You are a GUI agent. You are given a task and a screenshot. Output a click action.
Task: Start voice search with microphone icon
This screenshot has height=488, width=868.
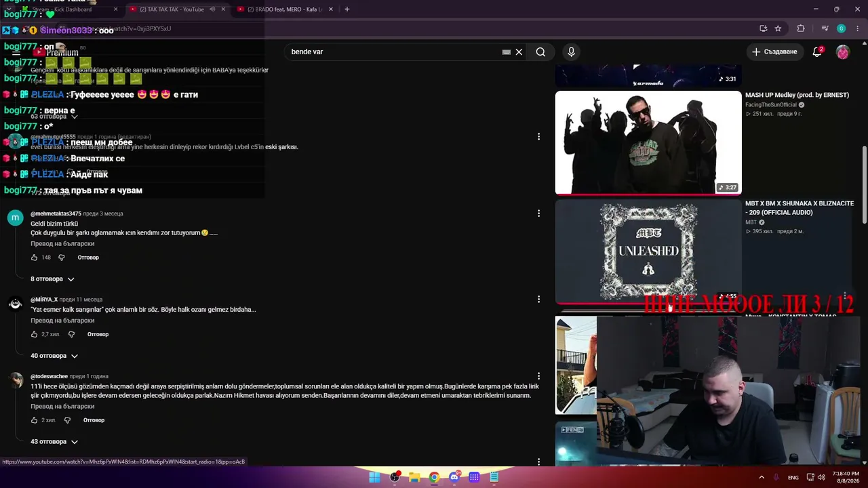point(571,52)
